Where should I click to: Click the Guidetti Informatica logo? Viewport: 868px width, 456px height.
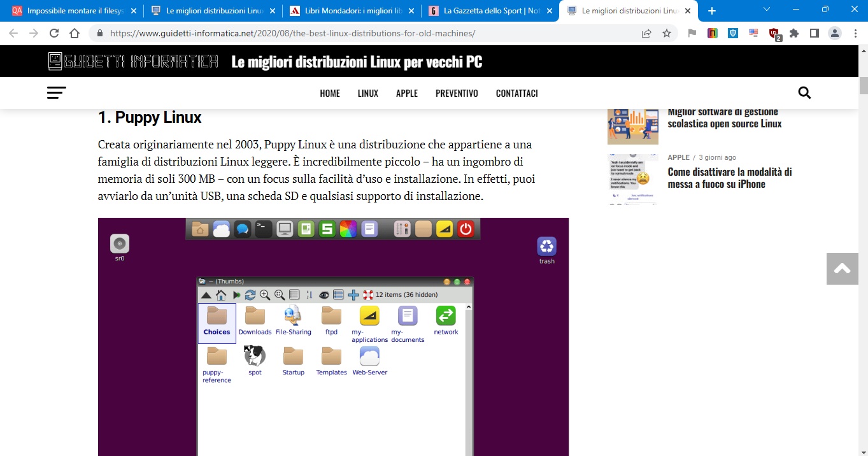coord(133,61)
